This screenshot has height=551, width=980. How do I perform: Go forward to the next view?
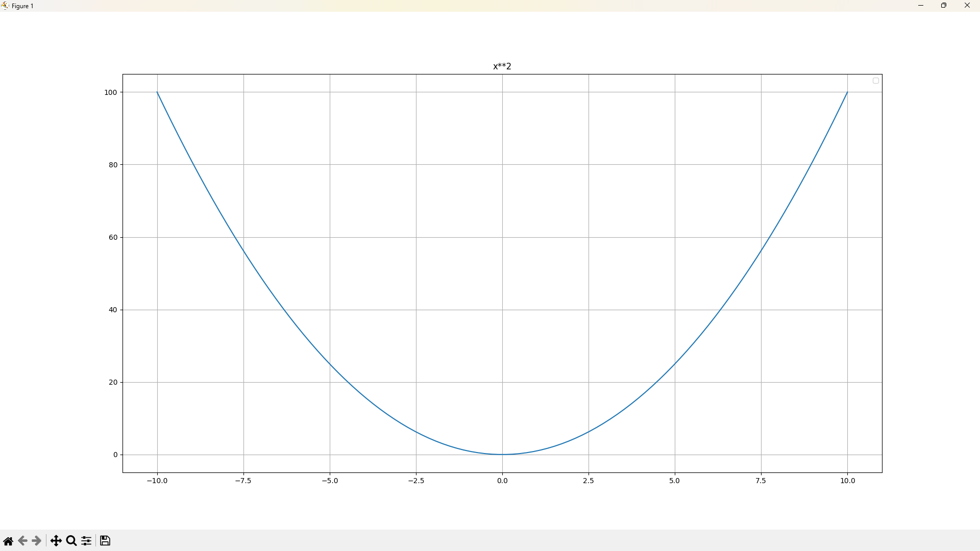36,541
